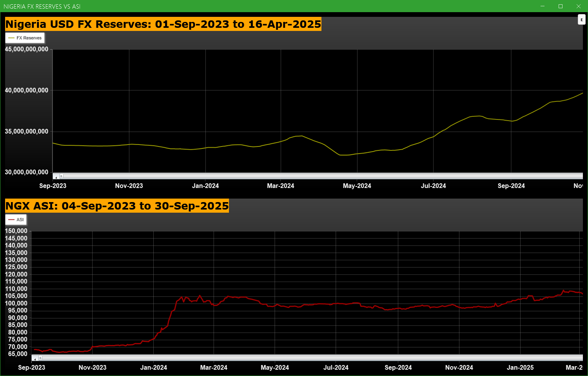Close the Nigeria FX Reserves window

point(578,6)
